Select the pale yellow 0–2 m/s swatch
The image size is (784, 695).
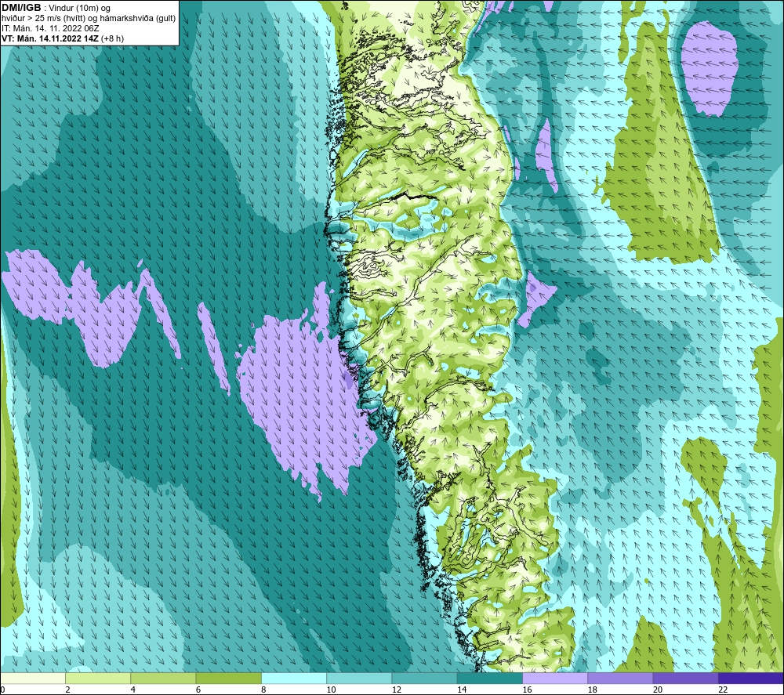tap(32, 678)
